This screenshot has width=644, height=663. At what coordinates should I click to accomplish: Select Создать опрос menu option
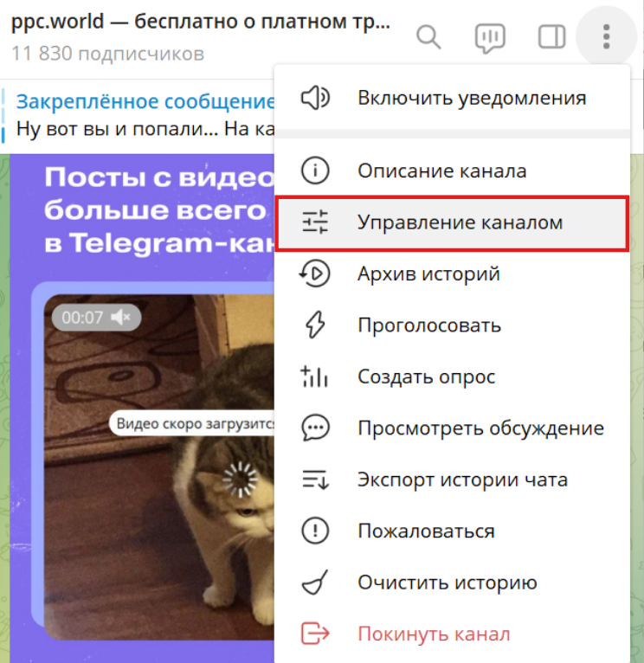tap(453, 377)
